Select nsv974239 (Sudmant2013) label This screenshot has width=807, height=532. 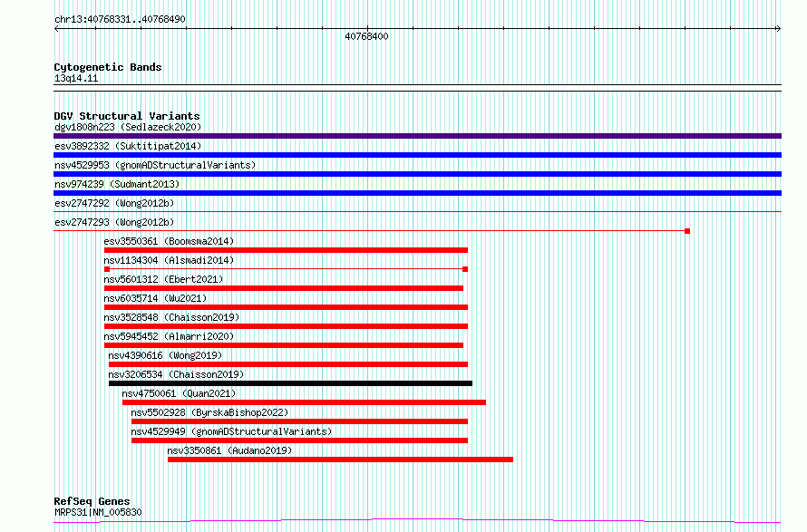117,184
